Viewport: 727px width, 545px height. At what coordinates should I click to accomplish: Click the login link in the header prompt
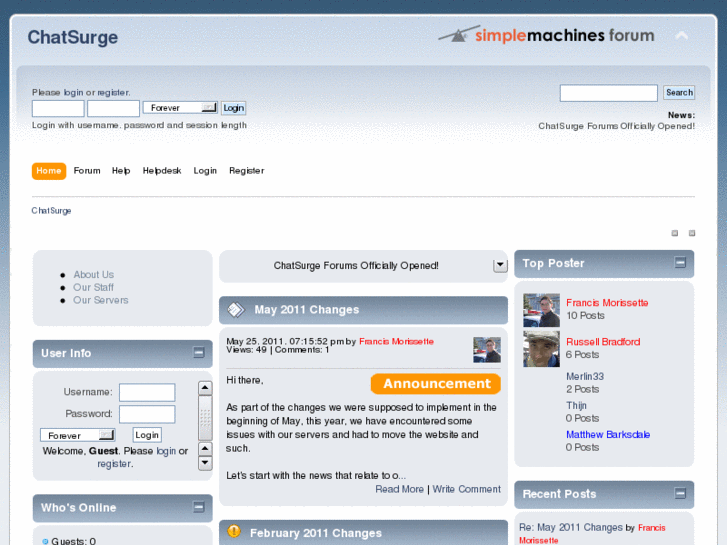(73, 92)
